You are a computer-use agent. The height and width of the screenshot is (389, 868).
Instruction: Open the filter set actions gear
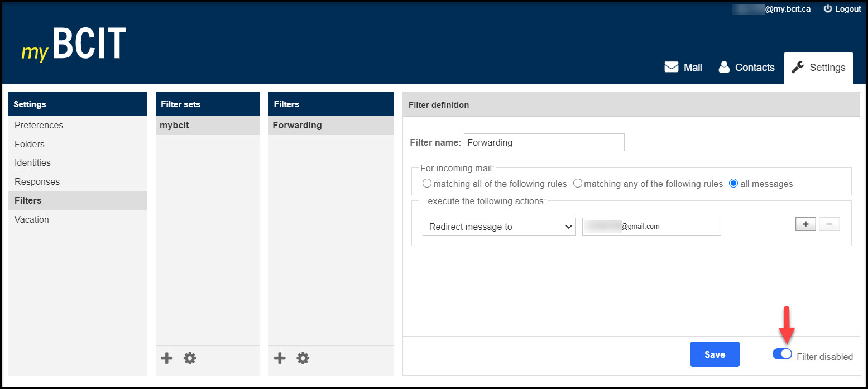click(x=190, y=358)
